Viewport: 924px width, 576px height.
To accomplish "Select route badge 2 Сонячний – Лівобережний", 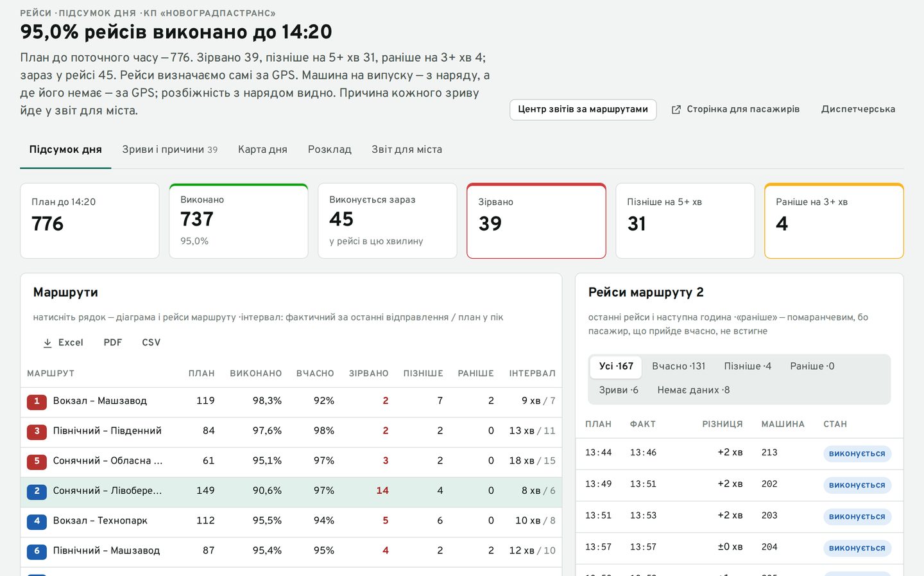I will 37,491.
